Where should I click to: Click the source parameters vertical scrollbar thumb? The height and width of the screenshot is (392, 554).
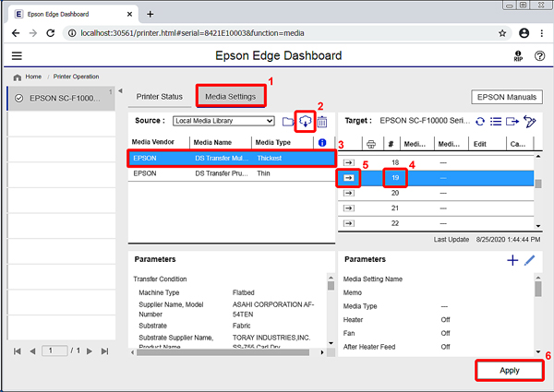click(331, 285)
